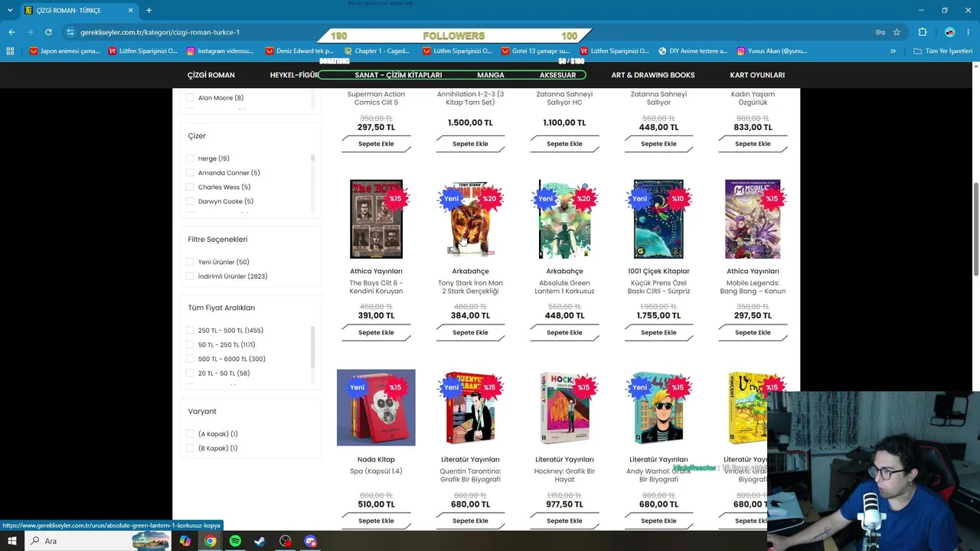Close the ÇİZGİ ROMAN- TÜRKÇE tab
This screenshot has width=980, height=551.
130,11
